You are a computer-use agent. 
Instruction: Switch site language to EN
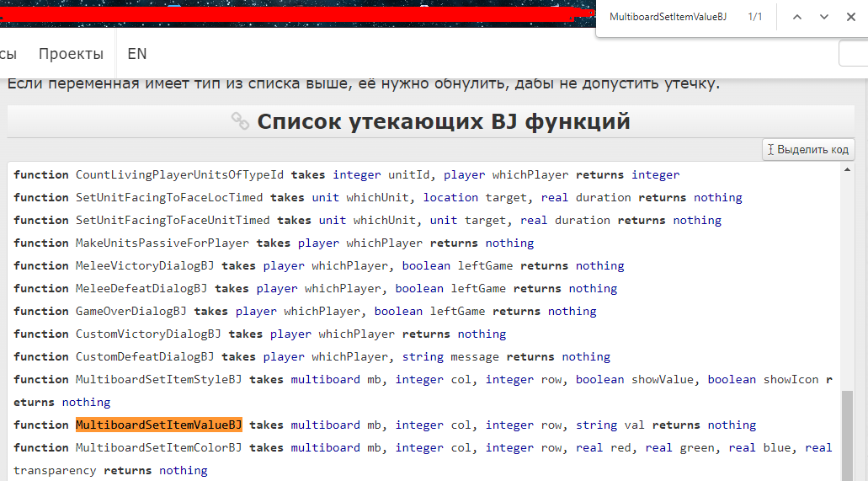(136, 54)
